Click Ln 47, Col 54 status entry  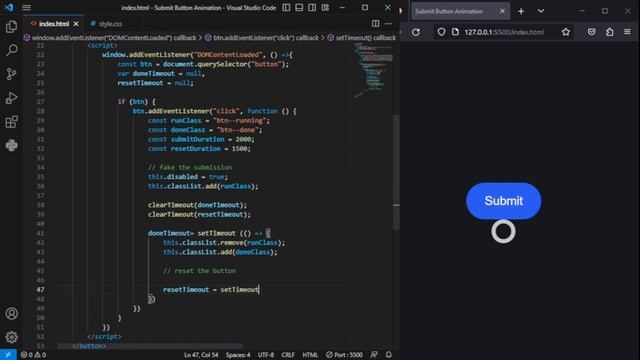coord(201,355)
